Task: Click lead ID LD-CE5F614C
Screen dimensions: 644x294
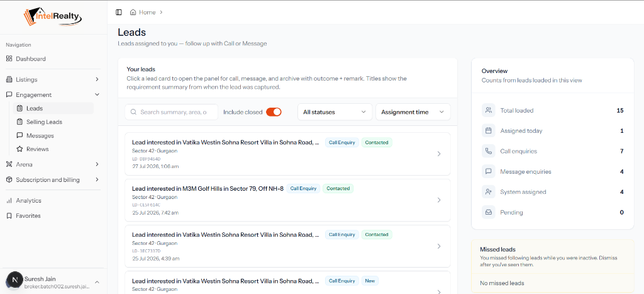Action: tap(146, 205)
